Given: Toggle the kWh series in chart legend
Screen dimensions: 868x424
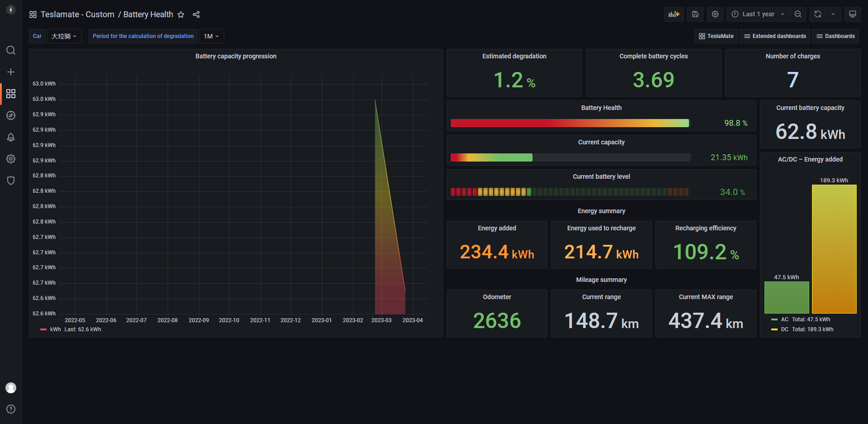Looking at the screenshot, I should [x=55, y=329].
